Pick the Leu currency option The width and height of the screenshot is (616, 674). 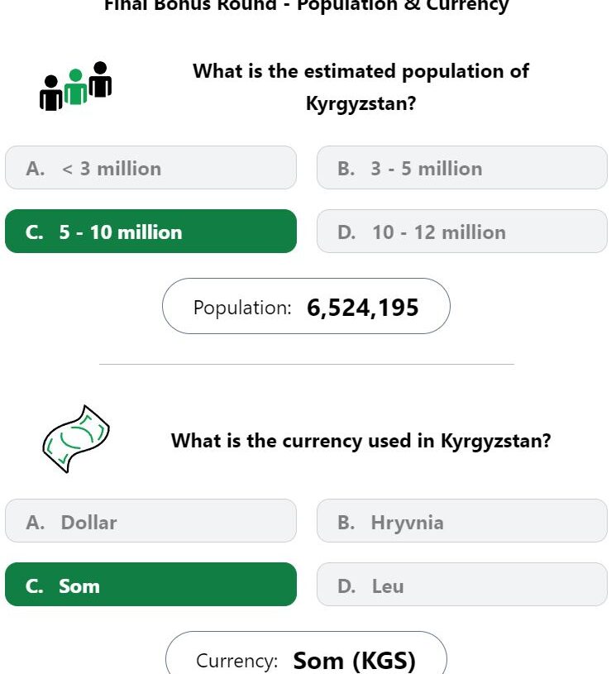point(461,585)
